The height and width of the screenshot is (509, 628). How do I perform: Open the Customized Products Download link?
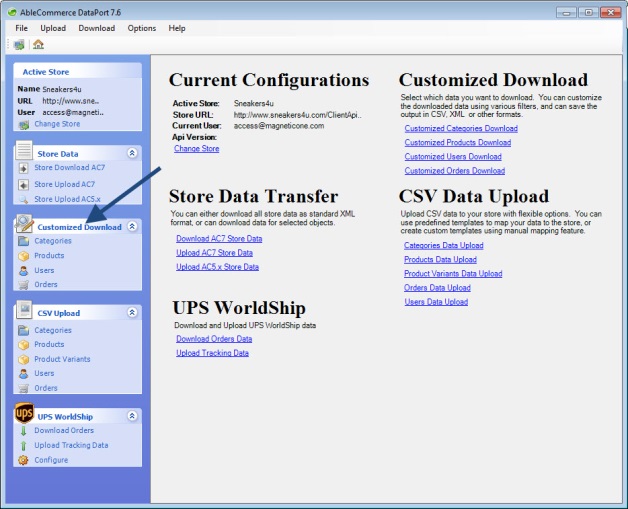[457, 143]
